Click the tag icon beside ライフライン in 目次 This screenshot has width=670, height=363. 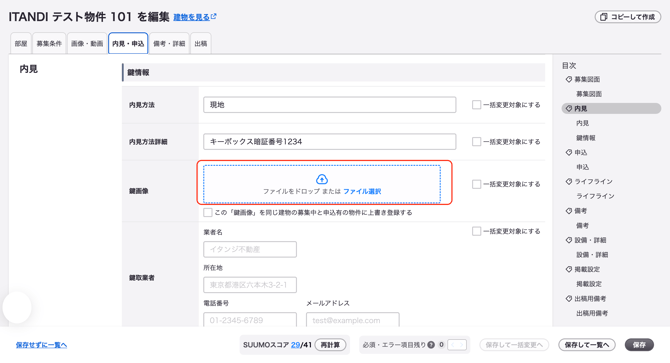[569, 182]
